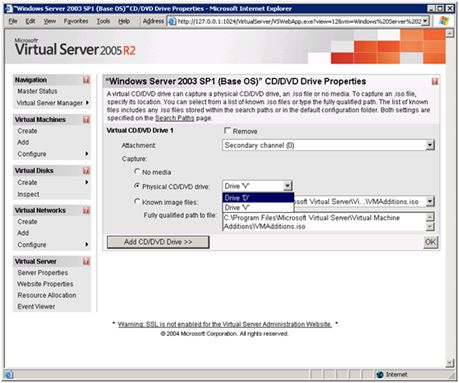Image resolution: width=459 pixels, height=383 pixels.
Task: Open the Edit menu
Action: pyautogui.click(x=30, y=21)
